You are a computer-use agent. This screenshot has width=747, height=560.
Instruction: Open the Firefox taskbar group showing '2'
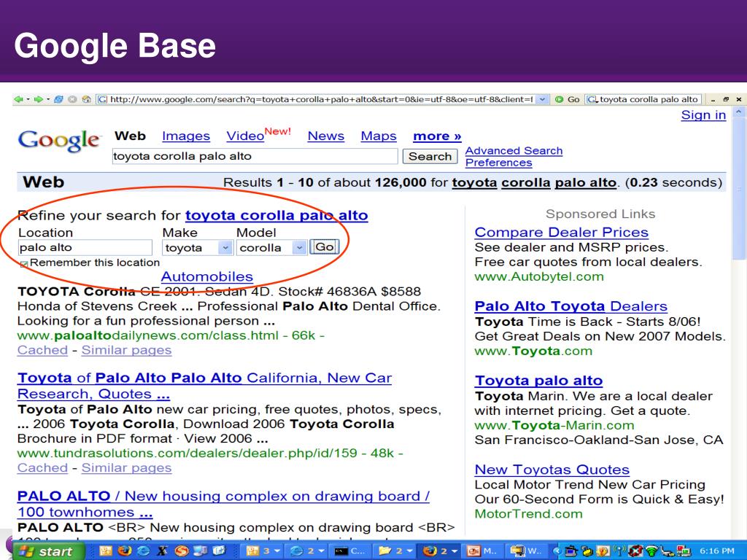(x=439, y=551)
